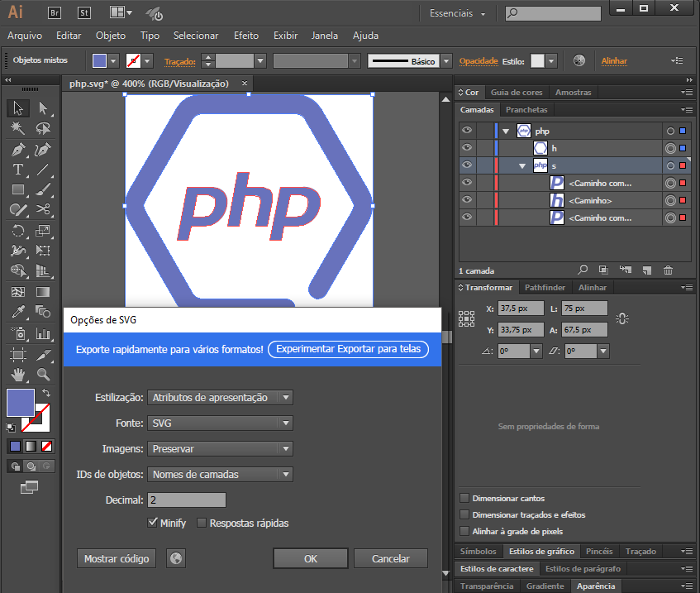Image resolution: width=700 pixels, height=593 pixels.
Task: Click the globe preview icon in SVG dialog
Action: [x=176, y=558]
